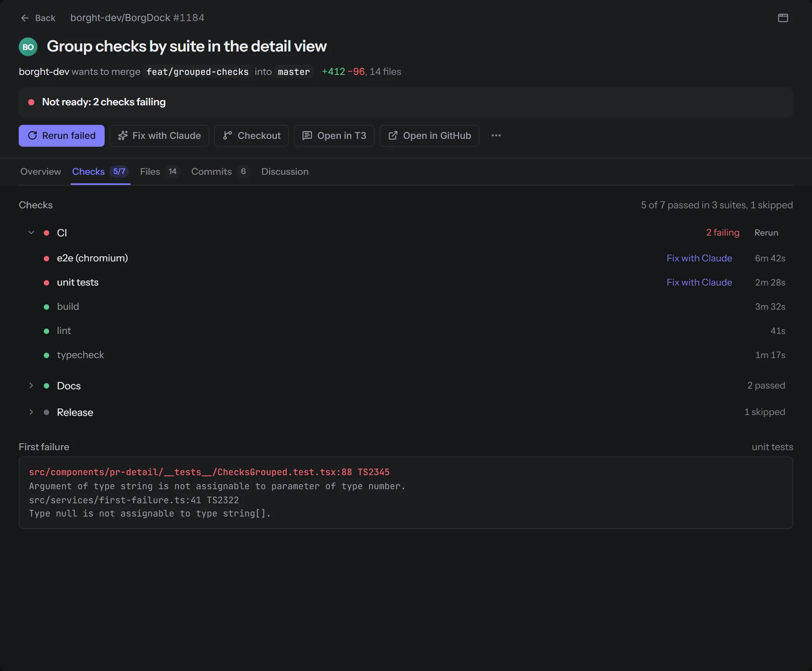This screenshot has height=671, width=812.
Task: Select the unit tests check row
Action: click(x=406, y=282)
